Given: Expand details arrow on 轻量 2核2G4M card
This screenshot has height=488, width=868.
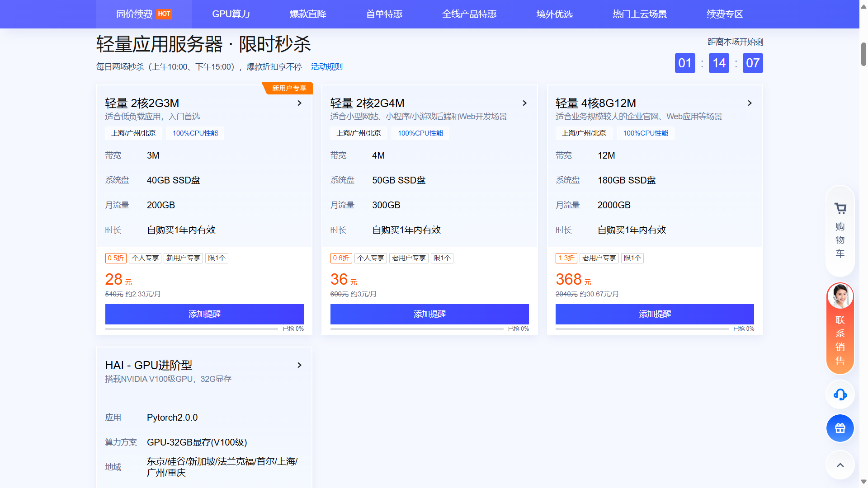Looking at the screenshot, I should [524, 103].
